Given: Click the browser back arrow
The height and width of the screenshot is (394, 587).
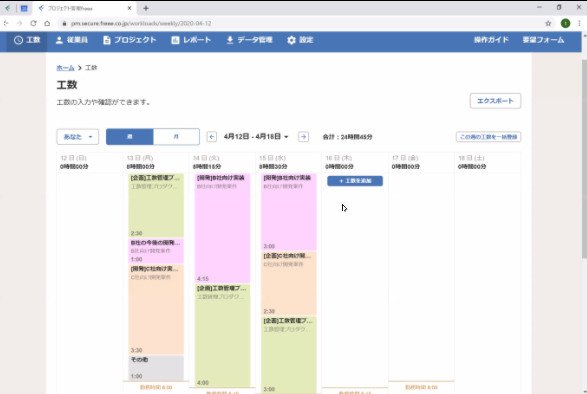Looking at the screenshot, I should click(6, 23).
